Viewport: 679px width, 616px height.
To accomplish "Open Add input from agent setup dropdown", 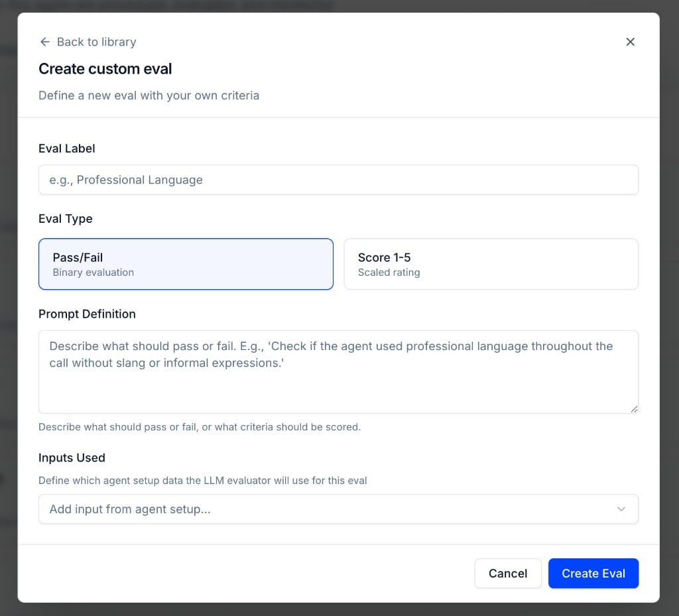I will (x=338, y=509).
